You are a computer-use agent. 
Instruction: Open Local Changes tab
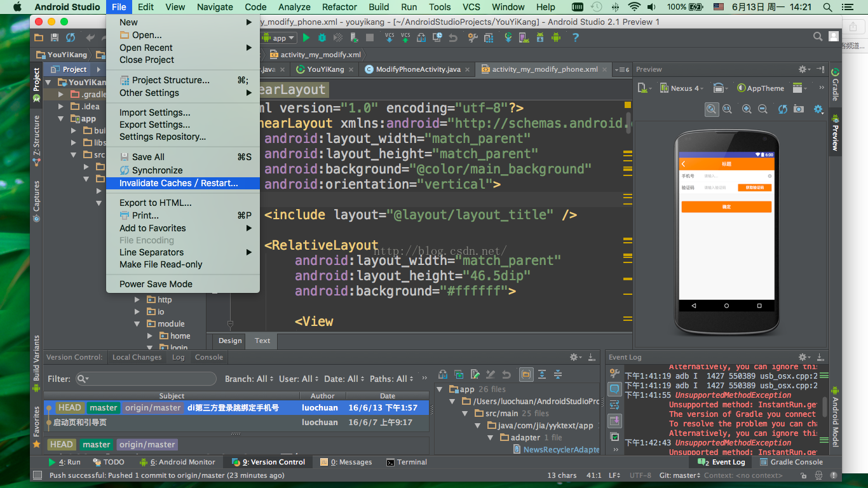[137, 357]
